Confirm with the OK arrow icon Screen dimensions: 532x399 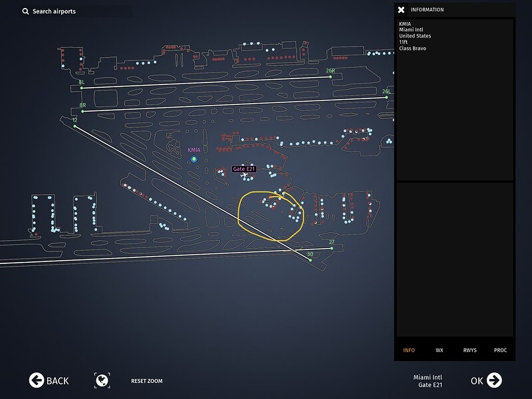tap(494, 380)
